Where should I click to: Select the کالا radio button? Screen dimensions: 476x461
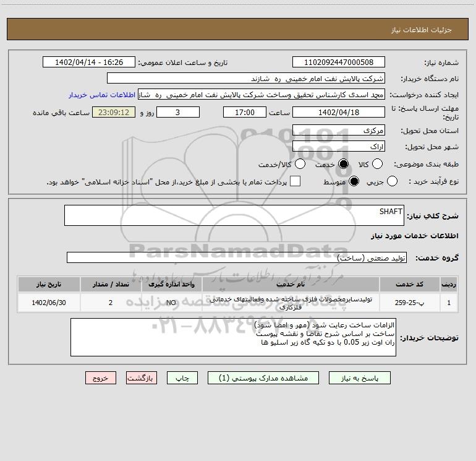coord(377,164)
